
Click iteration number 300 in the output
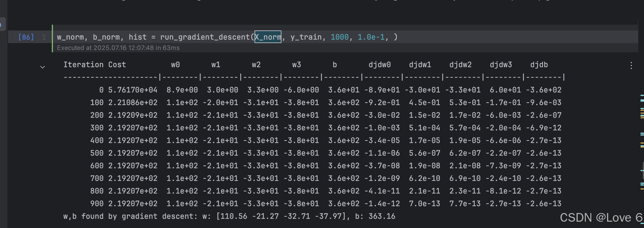[x=97, y=128]
